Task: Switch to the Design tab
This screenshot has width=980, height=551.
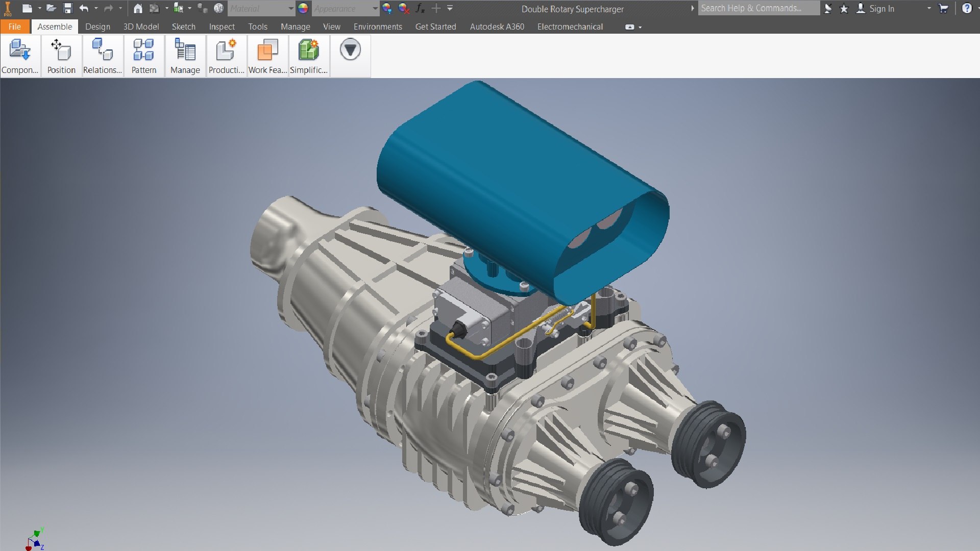Action: (x=97, y=27)
